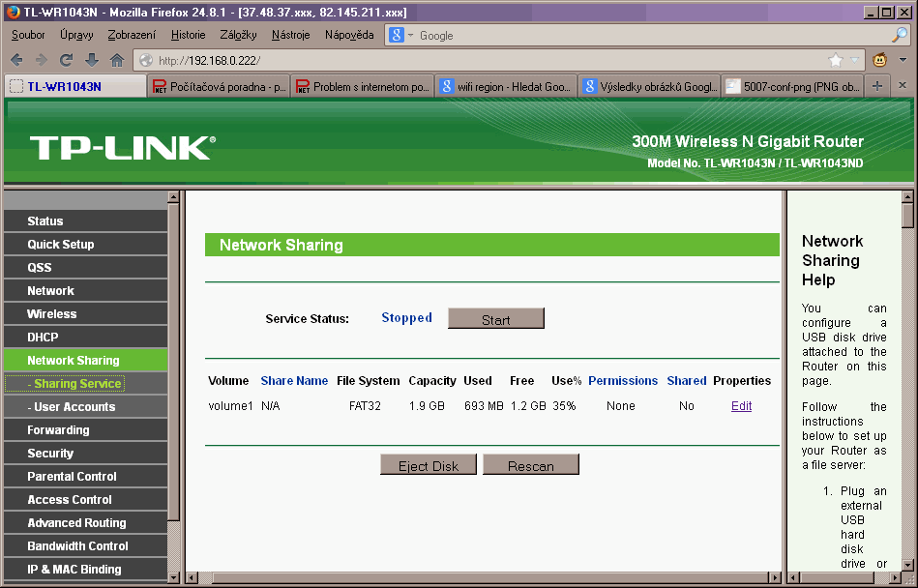
Task: Click the Stopped service status text
Action: 407,318
